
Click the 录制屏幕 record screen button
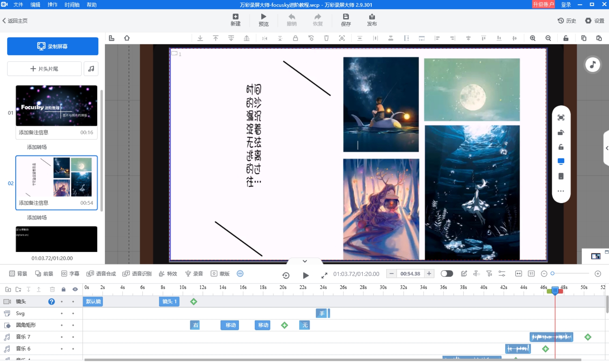coord(53,46)
